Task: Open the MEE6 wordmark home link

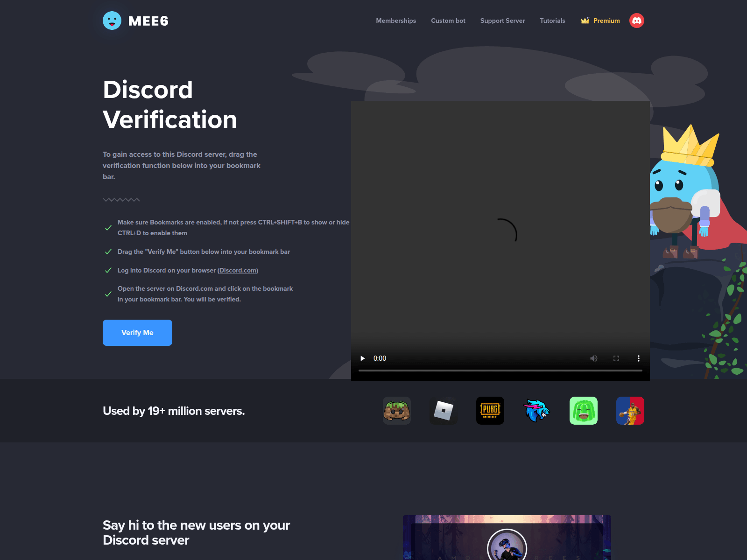Action: pyautogui.click(x=148, y=21)
